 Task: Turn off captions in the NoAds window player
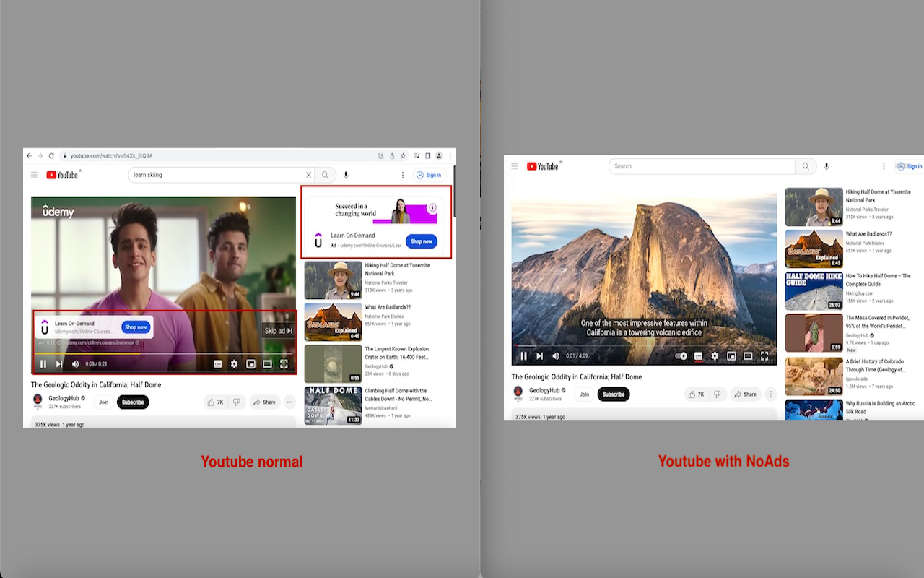[x=698, y=356]
